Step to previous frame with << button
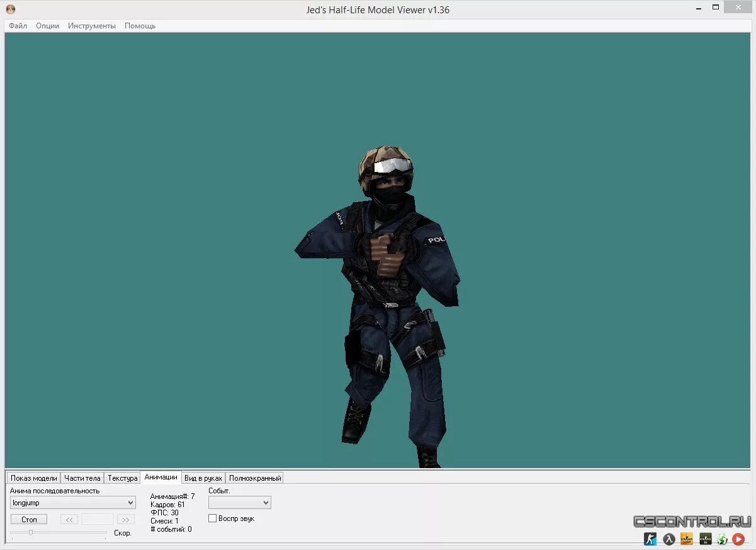This screenshot has height=550, width=756. tap(69, 520)
